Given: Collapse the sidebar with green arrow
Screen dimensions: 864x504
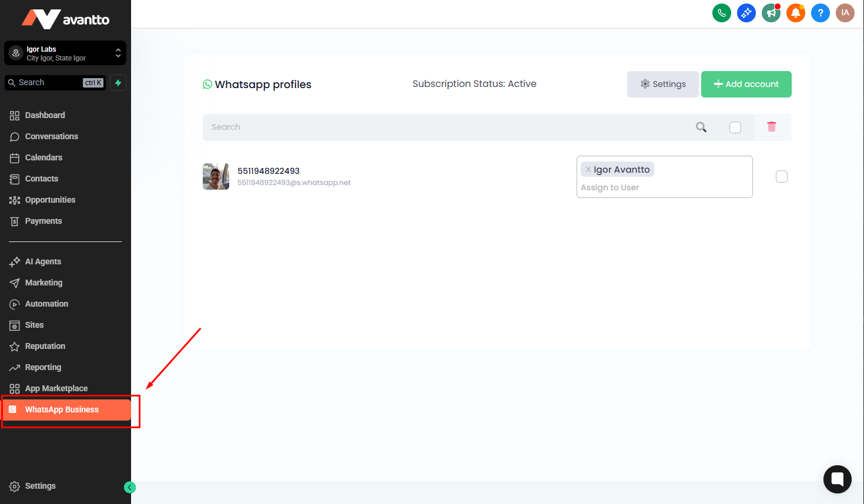Looking at the screenshot, I should tap(130, 487).
